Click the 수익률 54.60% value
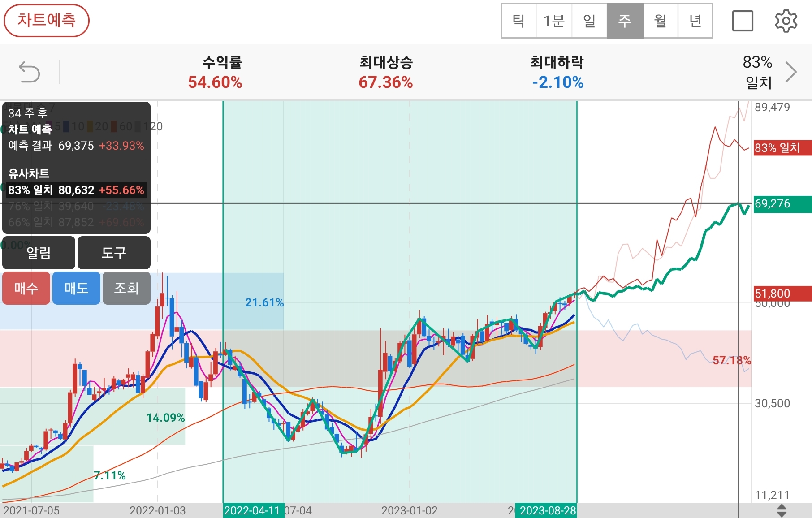This screenshot has width=812, height=518. (215, 82)
